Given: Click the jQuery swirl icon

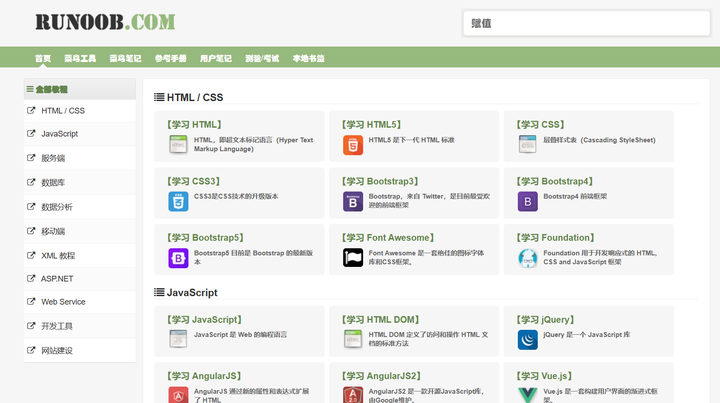Looking at the screenshot, I should (528, 340).
